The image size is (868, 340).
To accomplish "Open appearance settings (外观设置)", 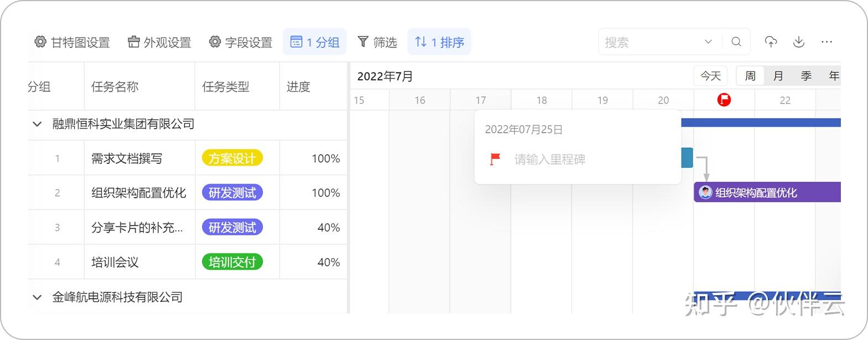I will 159,42.
